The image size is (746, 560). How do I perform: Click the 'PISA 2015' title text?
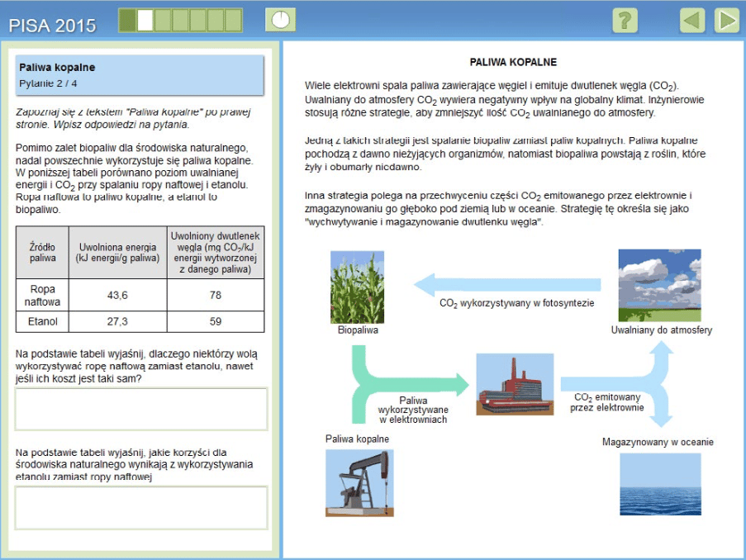click(52, 26)
